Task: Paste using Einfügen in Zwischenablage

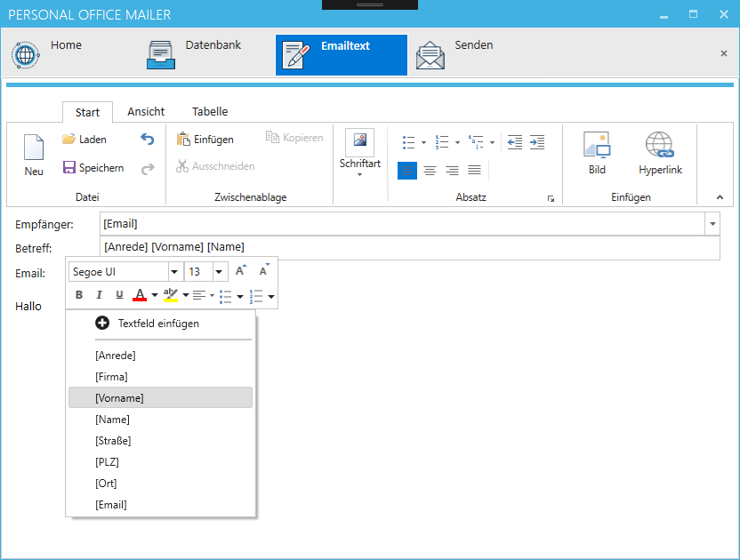Action: tap(205, 140)
